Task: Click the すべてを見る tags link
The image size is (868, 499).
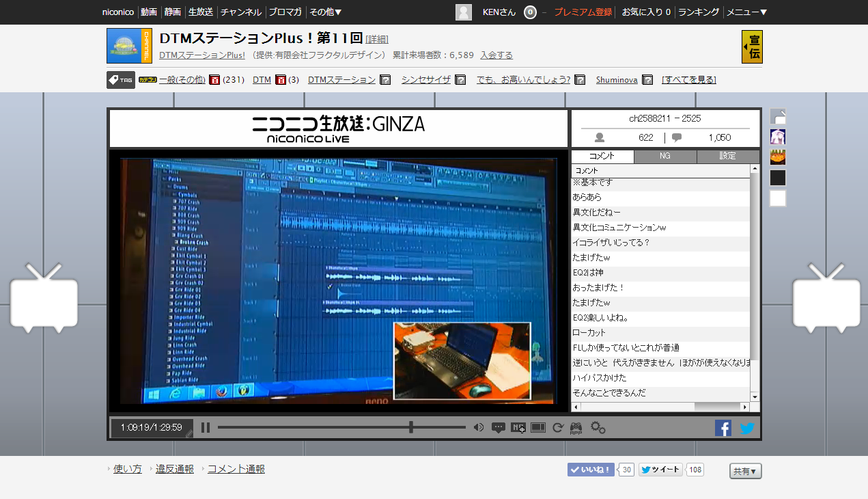Action: click(x=689, y=80)
